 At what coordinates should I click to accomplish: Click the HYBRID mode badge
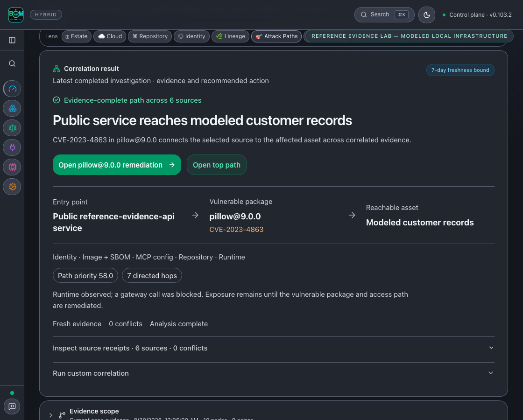pyautogui.click(x=46, y=14)
